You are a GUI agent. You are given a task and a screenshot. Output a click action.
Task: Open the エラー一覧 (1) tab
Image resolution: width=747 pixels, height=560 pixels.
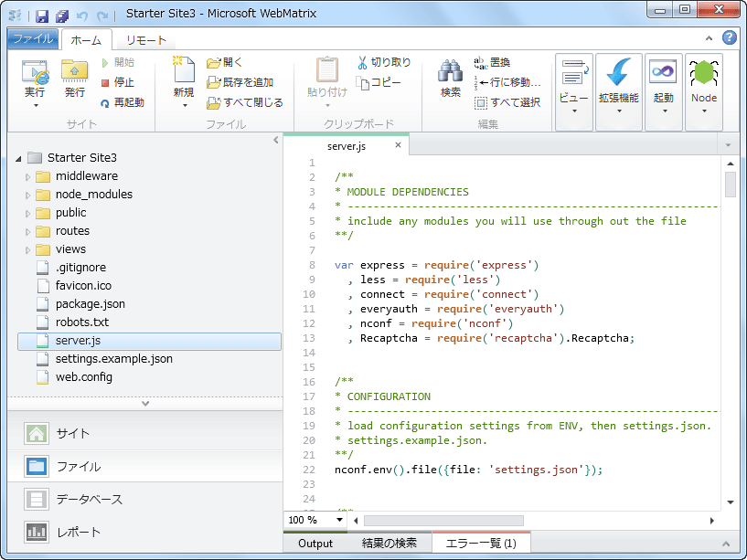(481, 544)
